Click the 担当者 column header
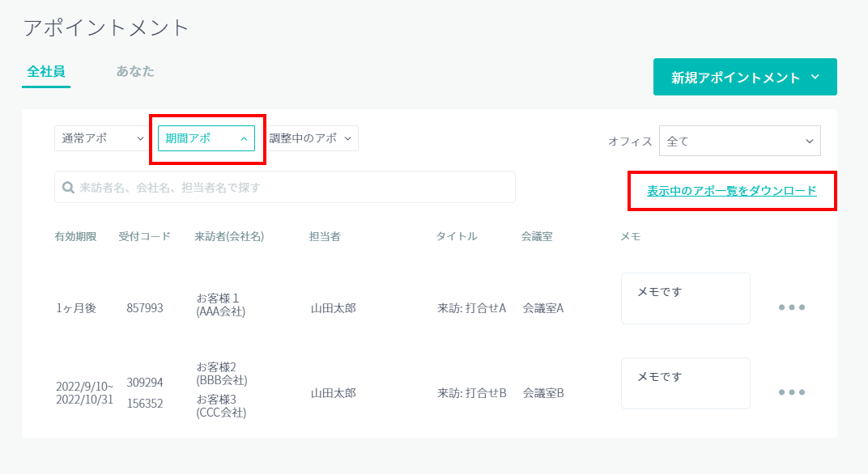This screenshot has width=868, height=474. pyautogui.click(x=325, y=237)
